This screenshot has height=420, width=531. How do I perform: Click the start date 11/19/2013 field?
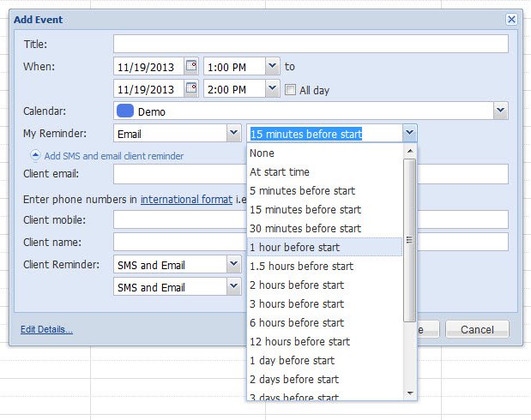tap(149, 66)
